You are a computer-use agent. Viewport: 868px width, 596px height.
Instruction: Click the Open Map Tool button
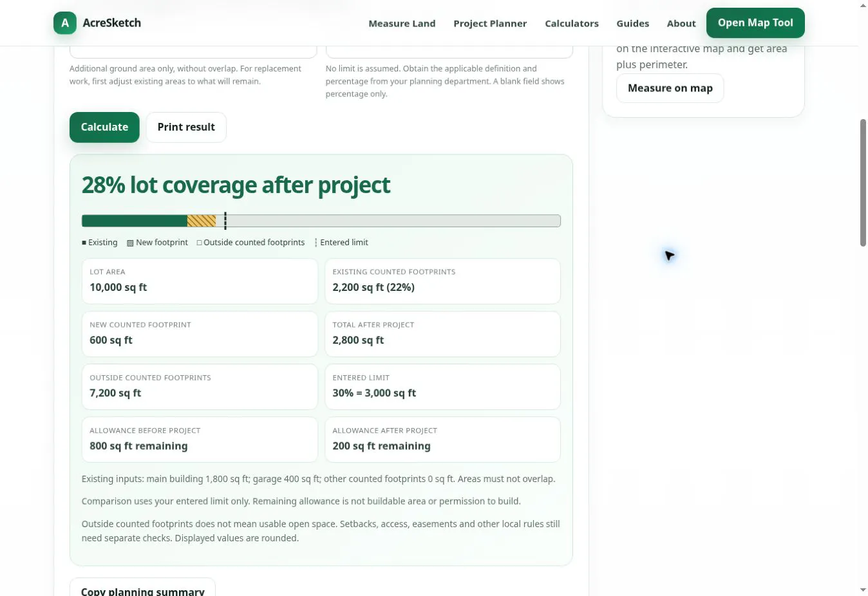point(755,23)
